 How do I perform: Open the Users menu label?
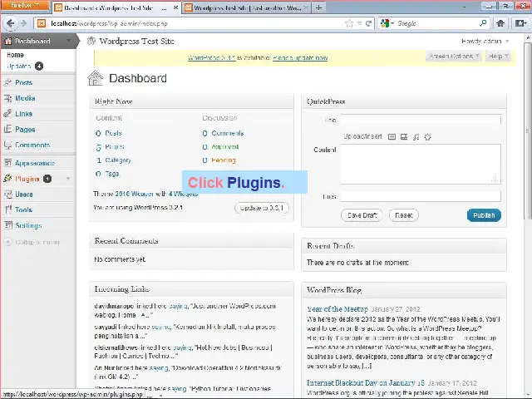[24, 195]
